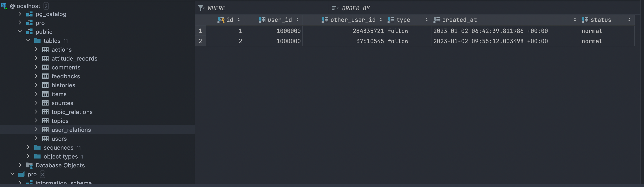Image resolution: width=644 pixels, height=187 pixels.
Task: Click the other_user_id column icon
Action: (x=325, y=20)
